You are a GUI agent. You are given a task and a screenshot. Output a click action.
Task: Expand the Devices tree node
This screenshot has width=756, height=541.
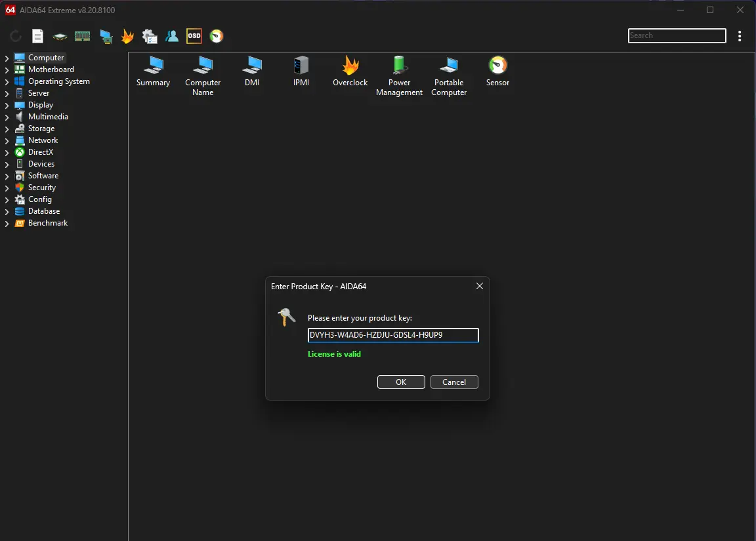tap(7, 165)
